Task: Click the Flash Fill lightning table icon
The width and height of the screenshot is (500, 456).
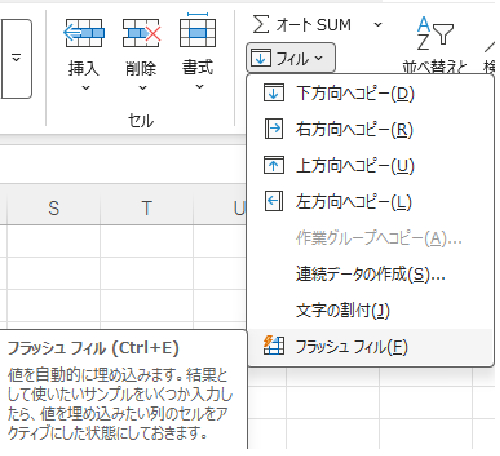Action: [x=274, y=345]
